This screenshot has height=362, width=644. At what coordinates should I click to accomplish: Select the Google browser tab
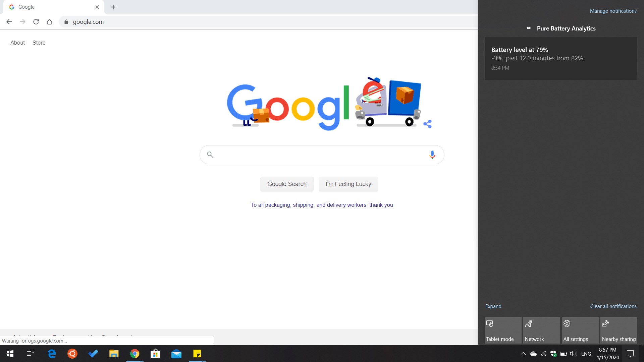pos(50,7)
